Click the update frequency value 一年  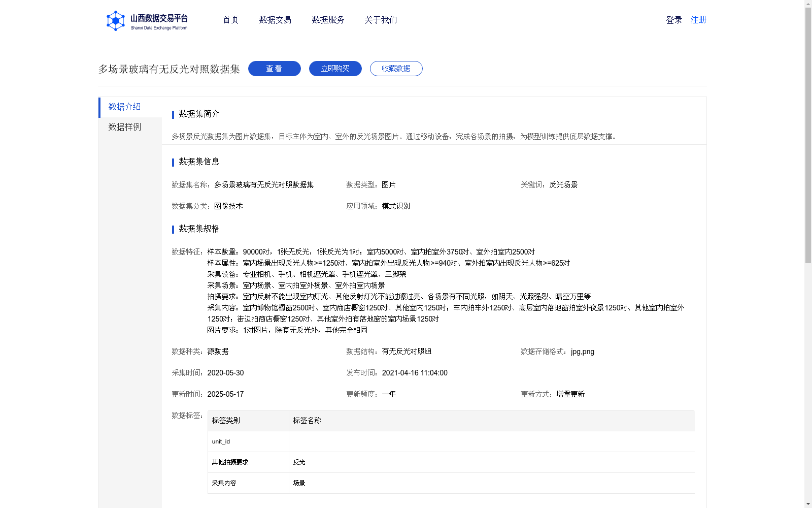click(x=389, y=394)
